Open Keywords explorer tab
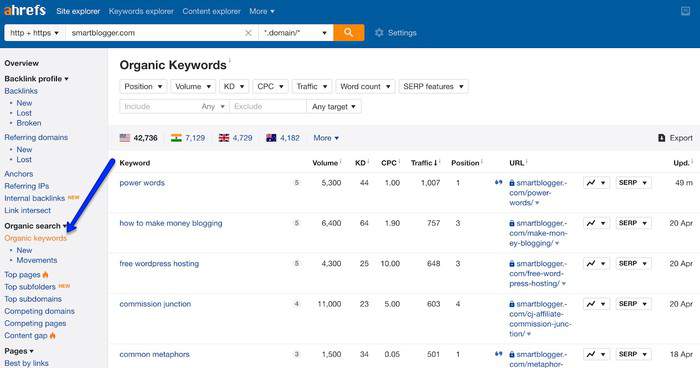The height and width of the screenshot is (368, 700). tap(141, 11)
